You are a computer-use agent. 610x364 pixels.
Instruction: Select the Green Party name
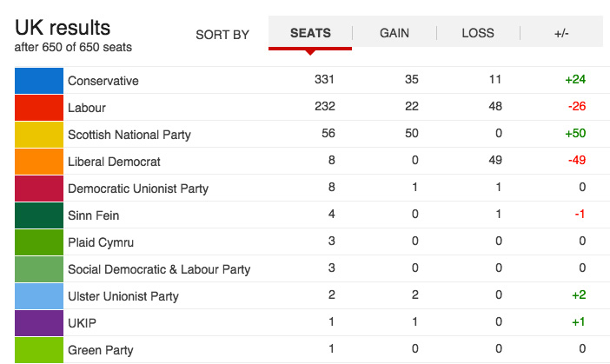coord(101,350)
